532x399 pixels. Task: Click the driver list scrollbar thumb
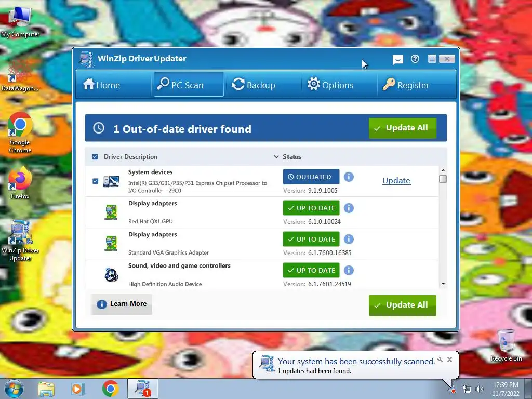tap(443, 179)
